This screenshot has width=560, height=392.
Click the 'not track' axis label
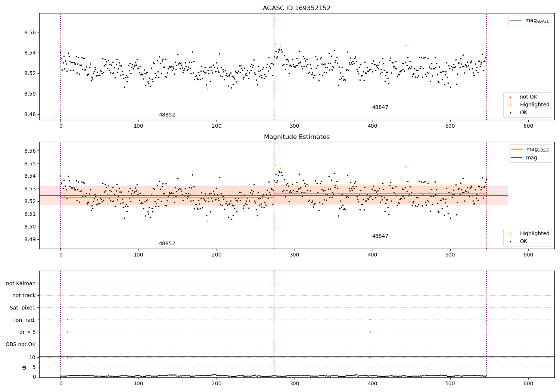pyautogui.click(x=24, y=295)
